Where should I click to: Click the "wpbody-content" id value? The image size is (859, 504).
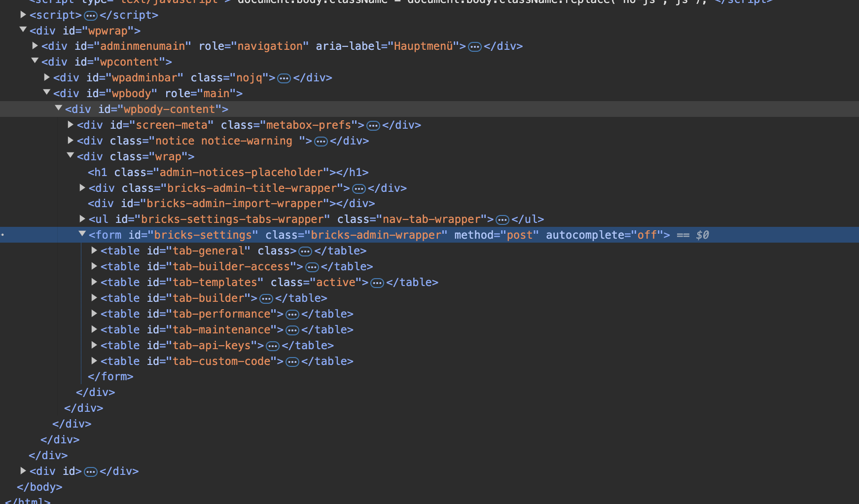click(170, 109)
